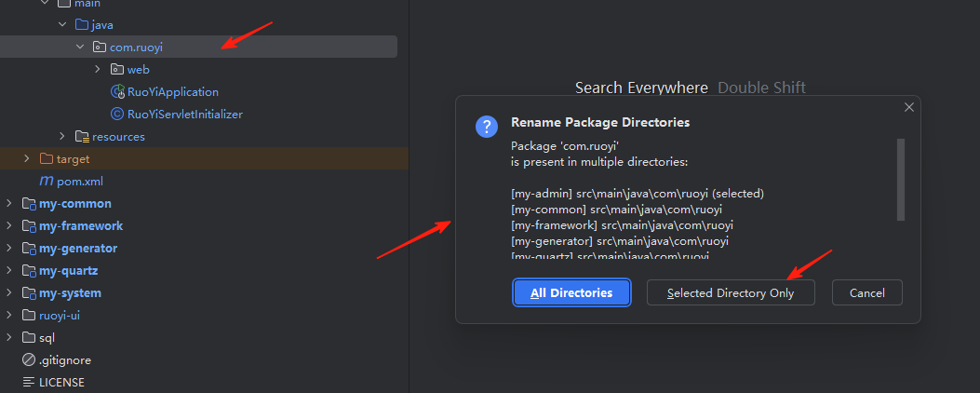Click the my-common module folder icon
This screenshot has width=980, height=393.
(x=28, y=204)
